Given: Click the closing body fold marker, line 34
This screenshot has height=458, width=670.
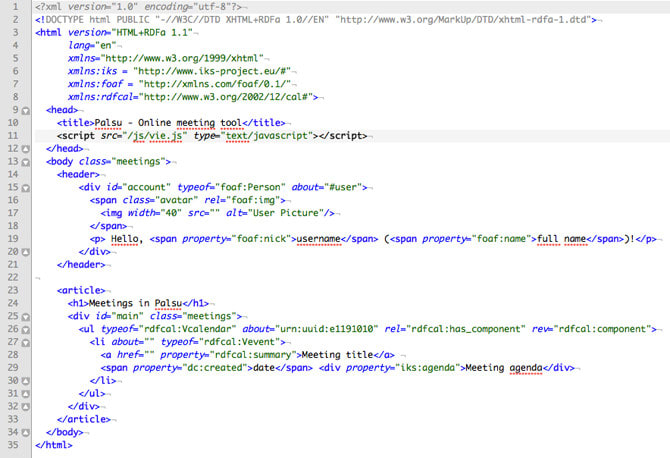Looking at the screenshot, I should click(x=26, y=431).
